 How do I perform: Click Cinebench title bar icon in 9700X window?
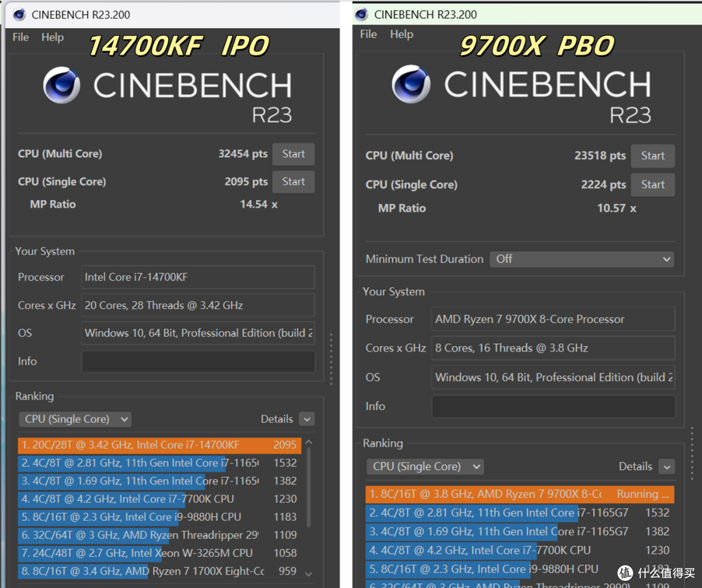362,15
